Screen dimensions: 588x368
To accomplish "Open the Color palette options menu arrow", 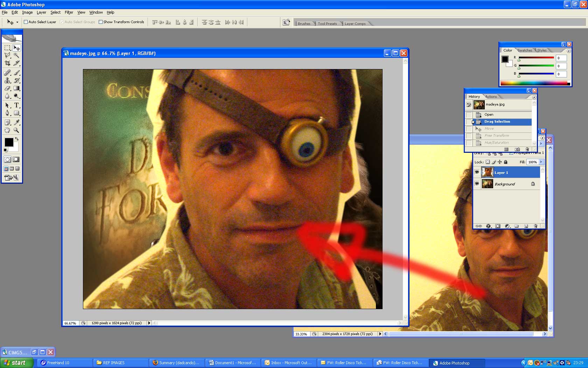I will point(568,51).
